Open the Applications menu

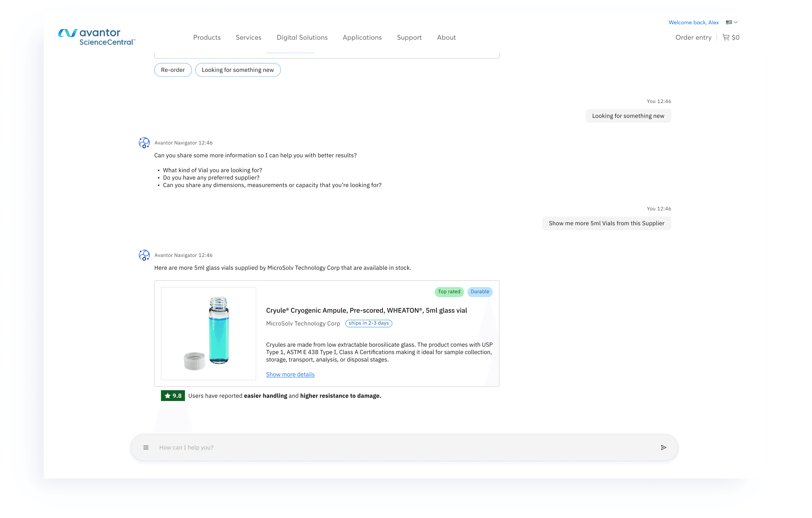point(362,38)
